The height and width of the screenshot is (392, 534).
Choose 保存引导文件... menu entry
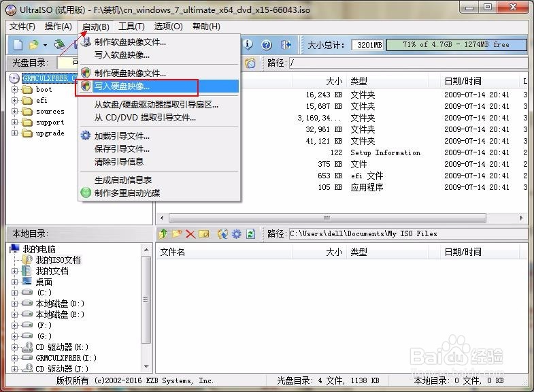159,148
